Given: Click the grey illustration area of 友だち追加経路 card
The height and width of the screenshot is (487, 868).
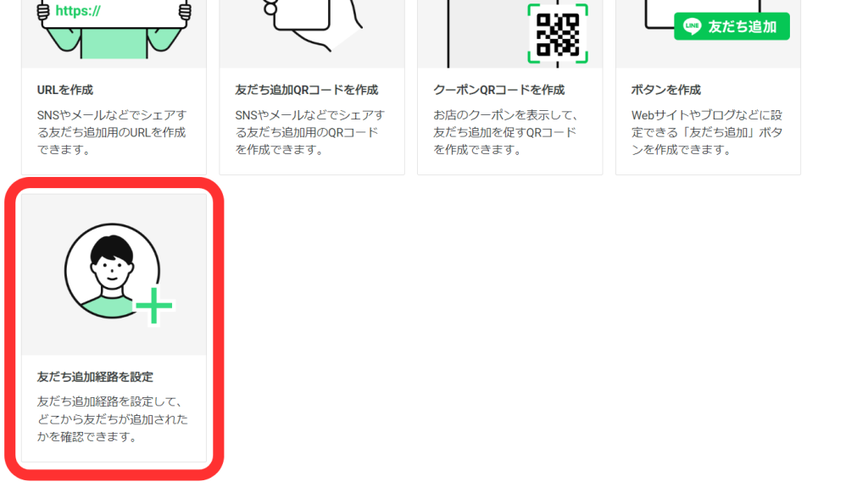Looking at the screenshot, I should click(114, 274).
